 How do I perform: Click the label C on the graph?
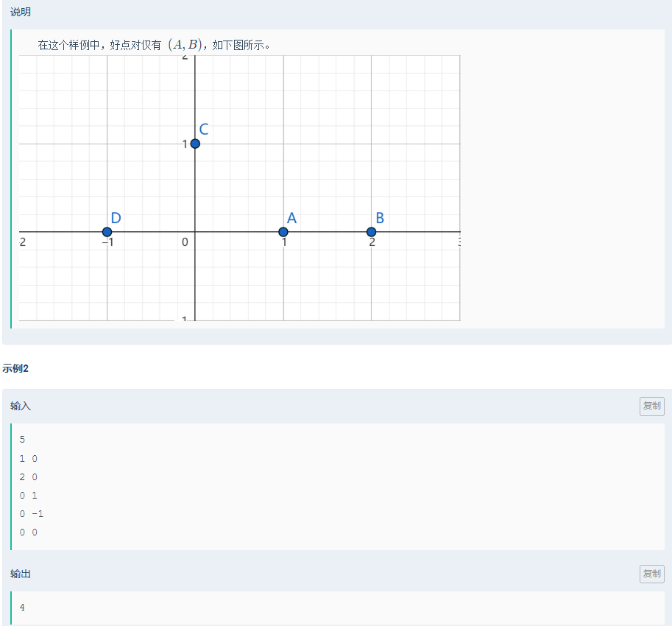[204, 129]
